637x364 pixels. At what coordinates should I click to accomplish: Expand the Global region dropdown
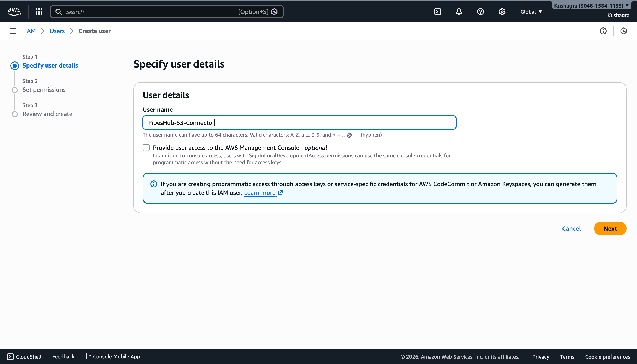coord(531,12)
